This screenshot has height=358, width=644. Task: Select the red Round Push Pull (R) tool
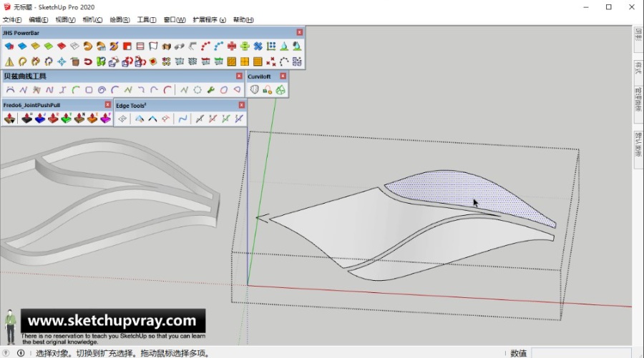[x=53, y=119]
